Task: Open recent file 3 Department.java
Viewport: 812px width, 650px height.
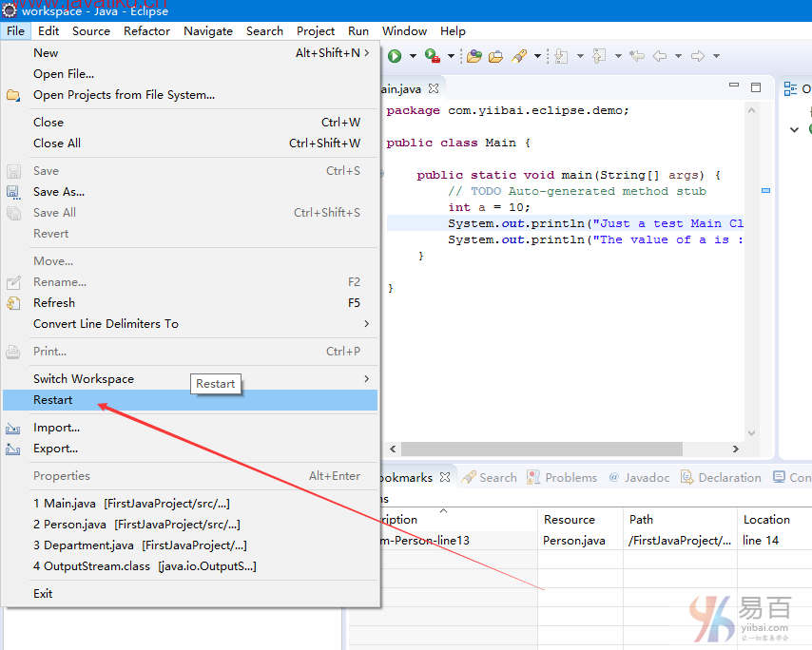Action: pyautogui.click(x=190, y=545)
